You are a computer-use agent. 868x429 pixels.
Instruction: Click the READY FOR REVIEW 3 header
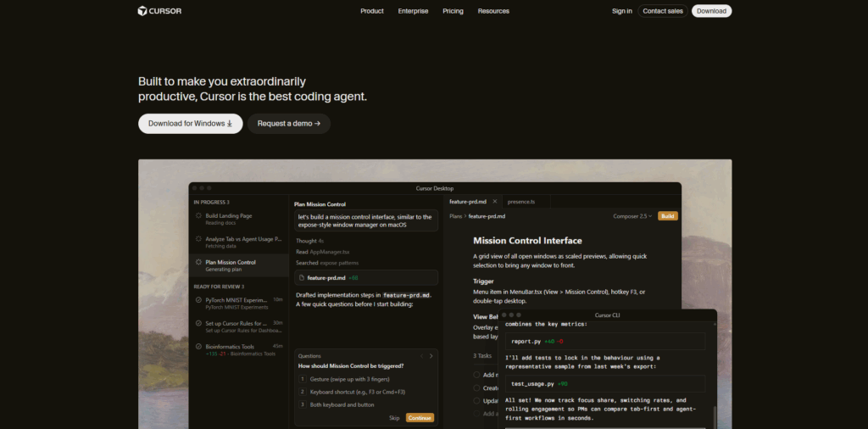(x=219, y=287)
